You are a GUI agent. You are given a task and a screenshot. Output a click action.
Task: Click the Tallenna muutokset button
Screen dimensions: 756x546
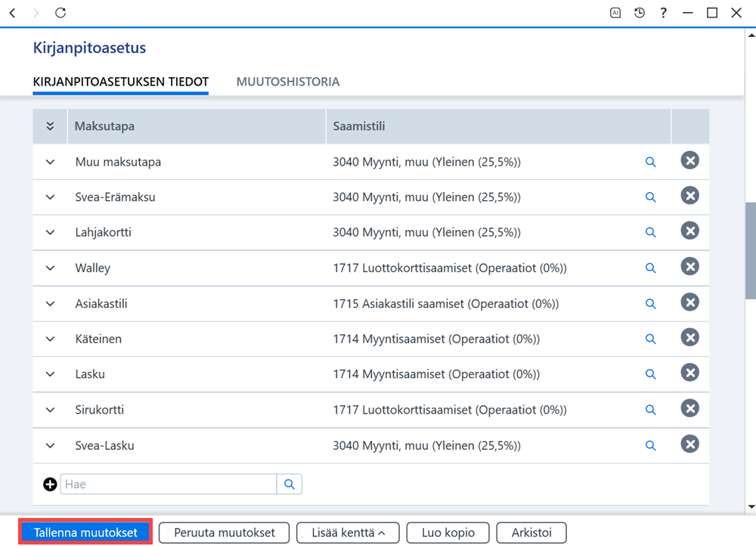(85, 532)
